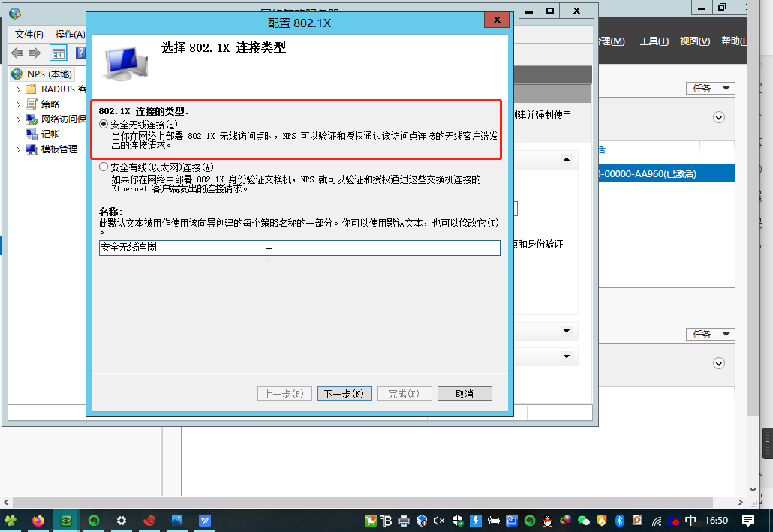Open the blue W document app on taskbar
The image size is (773, 532).
[x=205, y=521]
